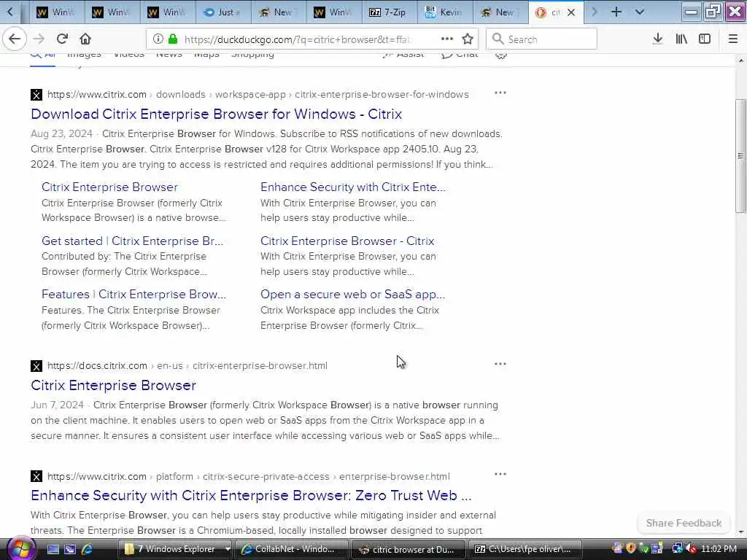Open more options for Enhance Security result
The height and width of the screenshot is (560, 747).
click(x=500, y=474)
